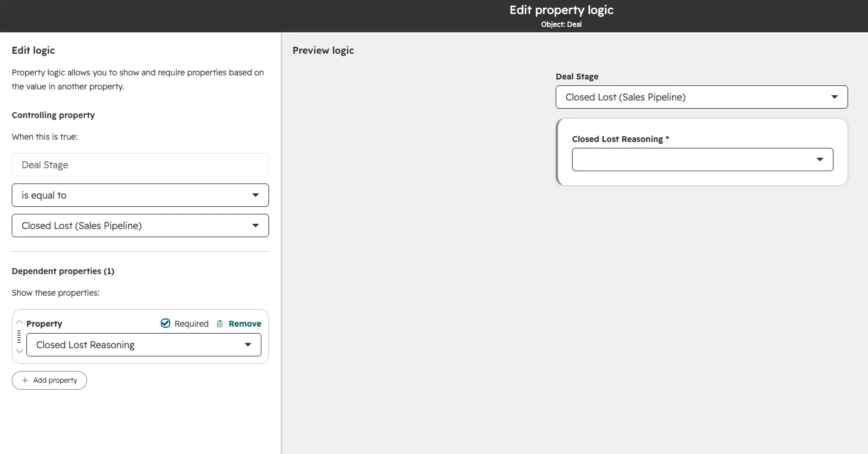Click the 'Property' label in the card
The image size is (868, 454).
(44, 324)
